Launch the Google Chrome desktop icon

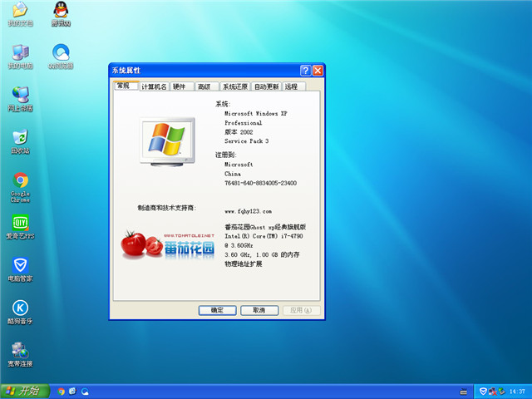pyautogui.click(x=20, y=187)
